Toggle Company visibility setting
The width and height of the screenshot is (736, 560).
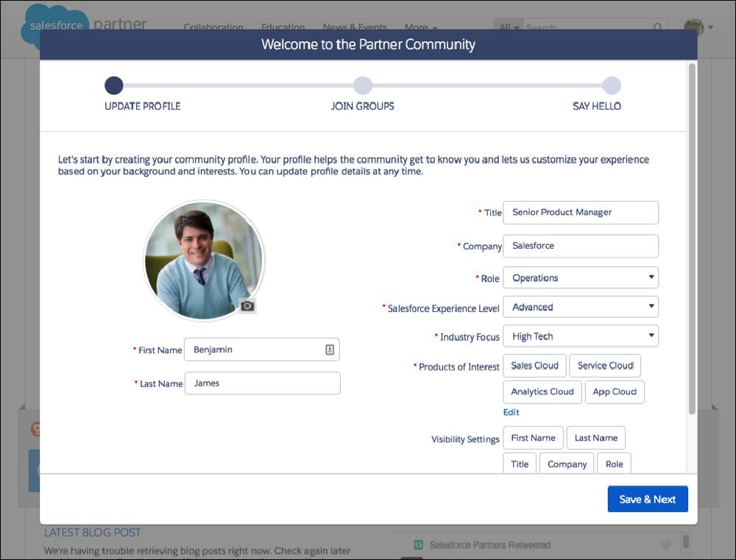coord(567,464)
